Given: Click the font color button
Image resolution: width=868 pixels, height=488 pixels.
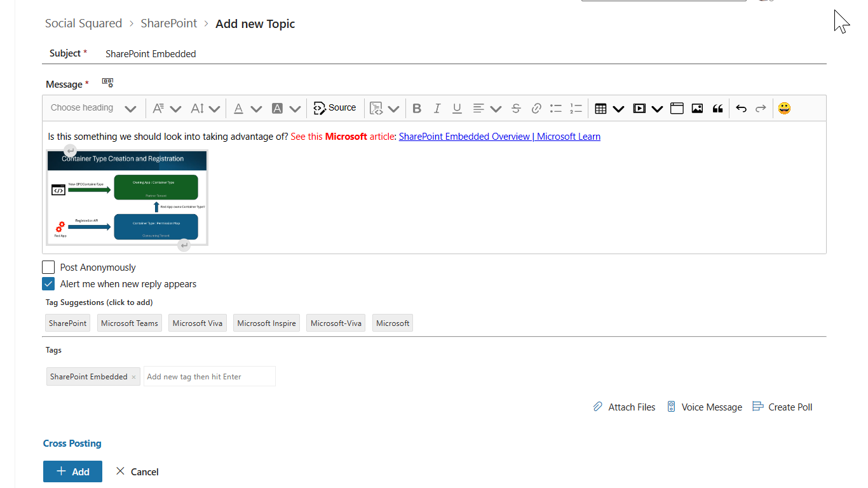Looking at the screenshot, I should pyautogui.click(x=238, y=109).
